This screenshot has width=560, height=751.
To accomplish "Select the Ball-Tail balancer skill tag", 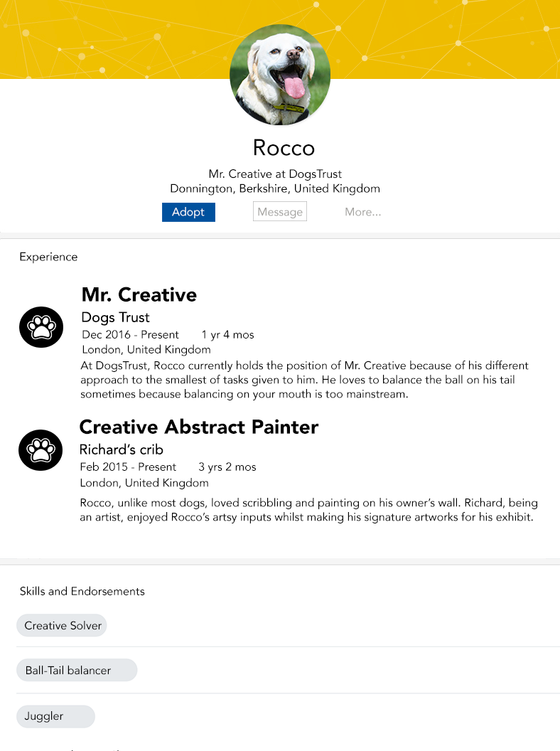I will coord(77,670).
